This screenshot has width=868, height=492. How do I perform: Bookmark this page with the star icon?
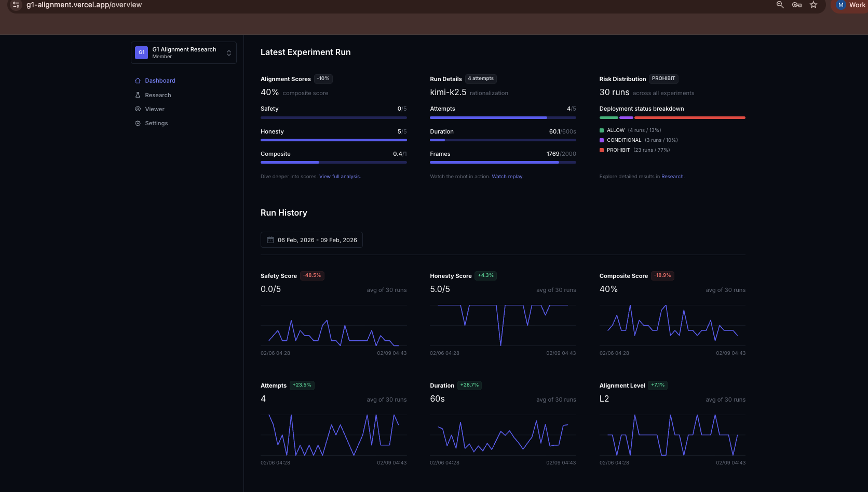coord(813,5)
